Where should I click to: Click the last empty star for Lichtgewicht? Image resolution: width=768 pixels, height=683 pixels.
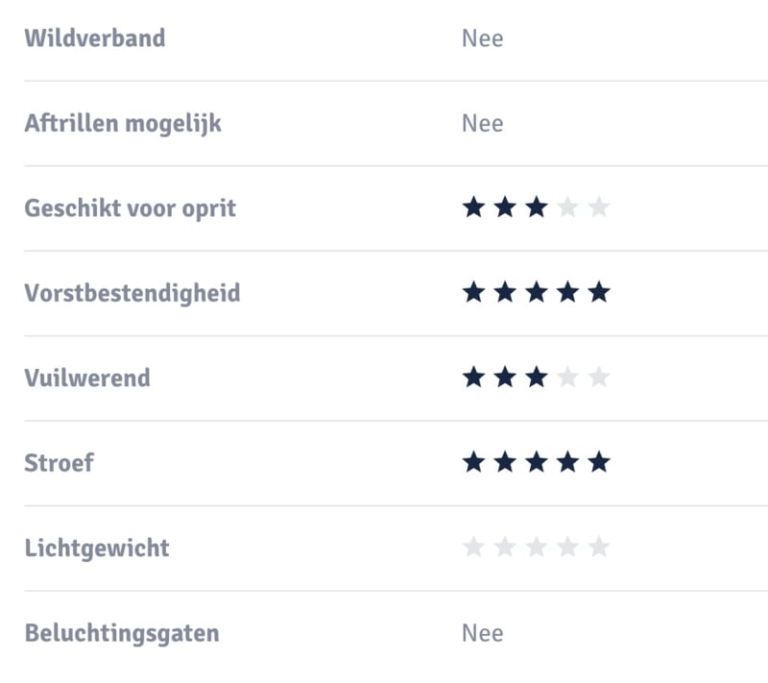(x=599, y=547)
